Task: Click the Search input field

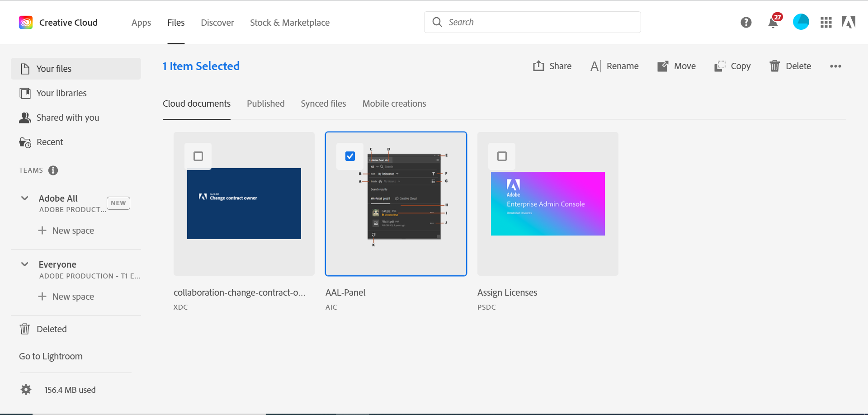Action: pos(533,22)
